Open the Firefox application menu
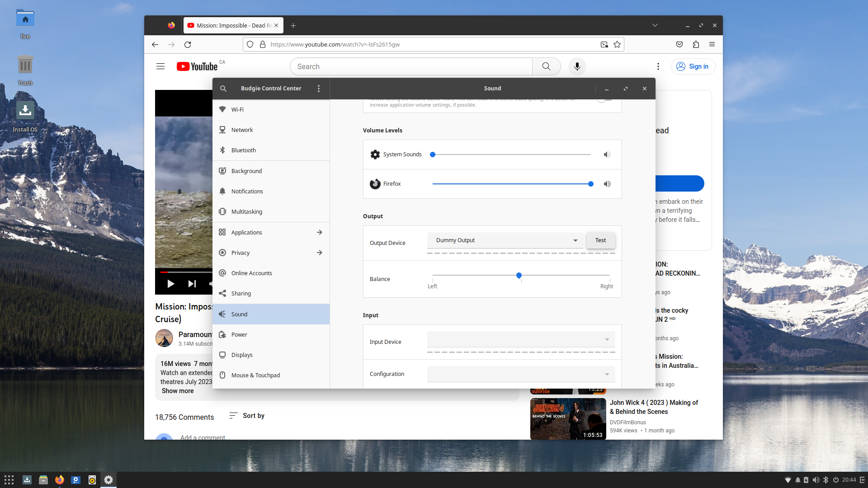 [x=712, y=44]
